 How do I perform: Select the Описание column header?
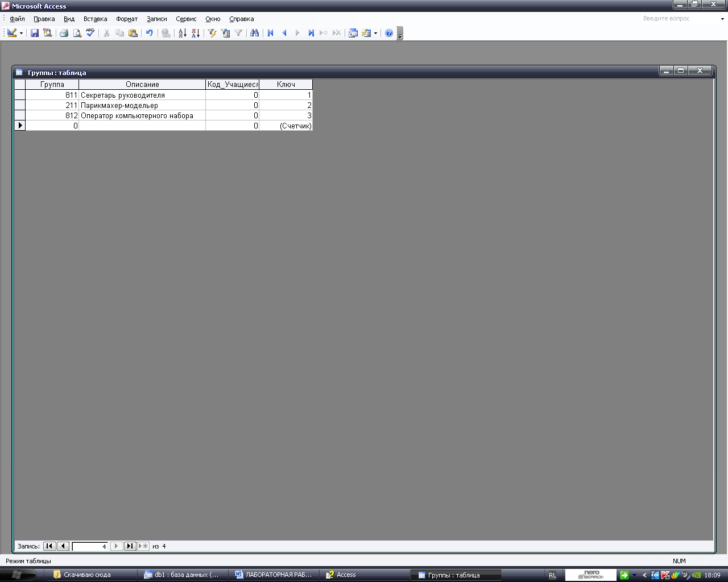142,85
